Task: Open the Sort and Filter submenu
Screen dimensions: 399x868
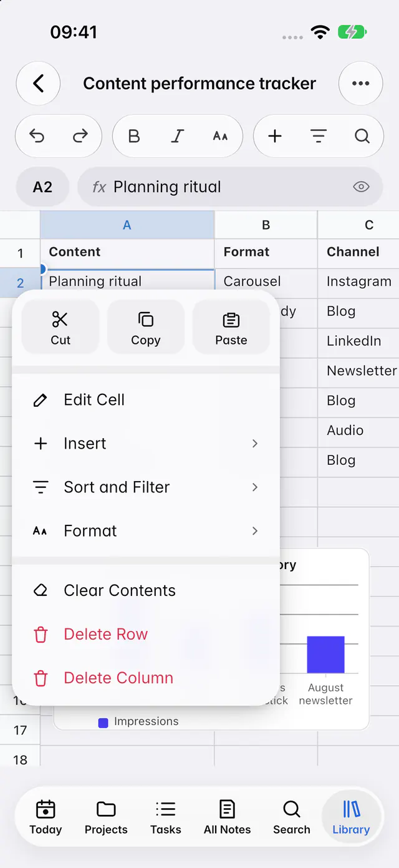Action: point(146,487)
